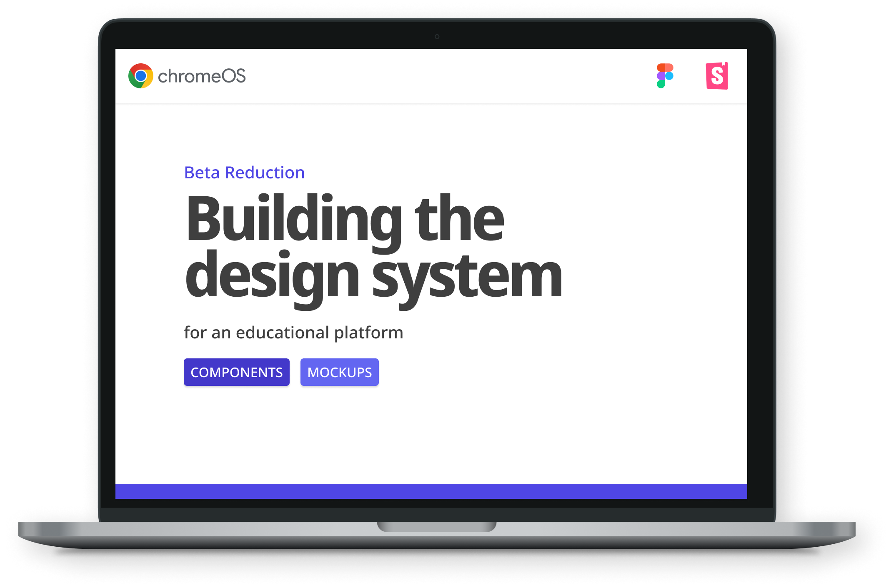
Task: Click the purple footer bar
Action: [431, 491]
